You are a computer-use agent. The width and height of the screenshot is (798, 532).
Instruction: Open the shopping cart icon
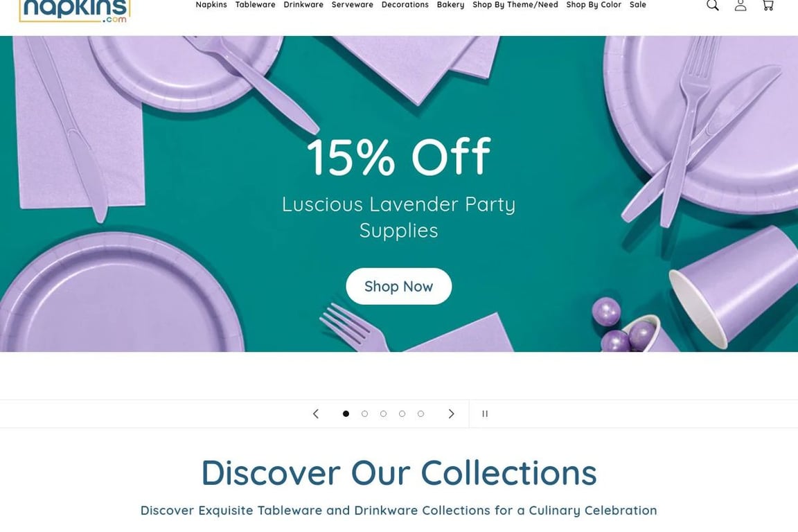click(x=768, y=5)
